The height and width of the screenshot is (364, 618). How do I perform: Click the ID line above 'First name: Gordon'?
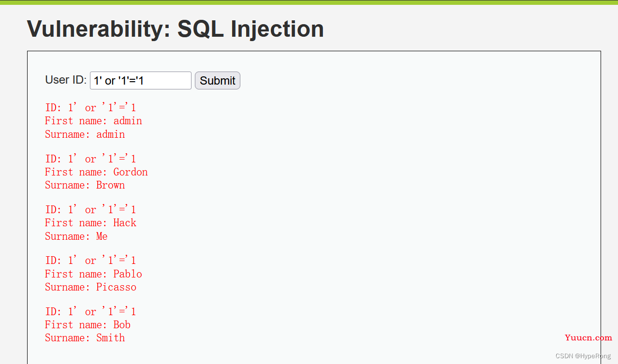click(x=90, y=159)
